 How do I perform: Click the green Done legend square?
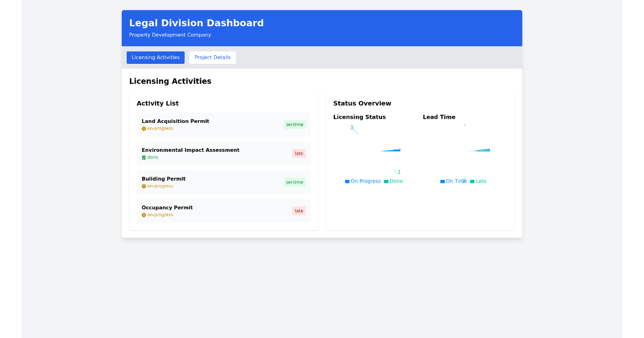pos(387,181)
